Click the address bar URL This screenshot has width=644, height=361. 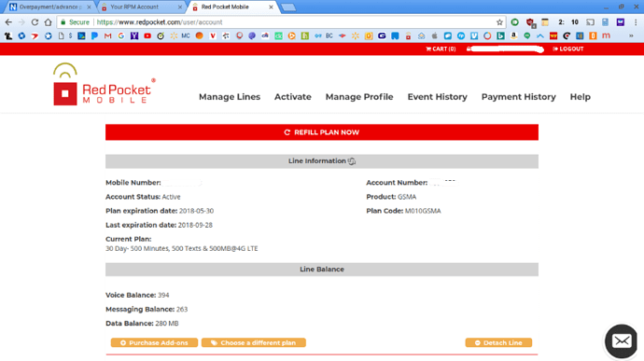(x=160, y=22)
